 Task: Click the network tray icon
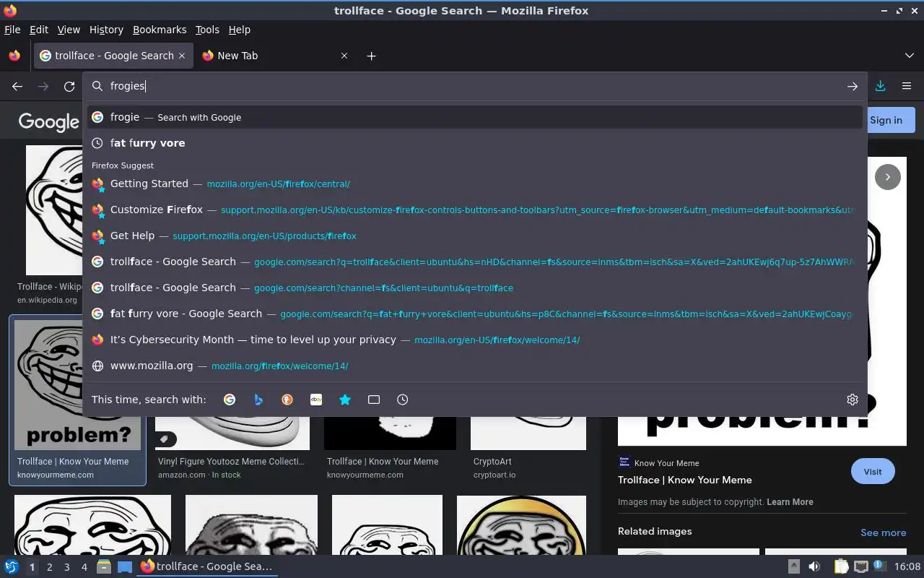click(x=860, y=566)
